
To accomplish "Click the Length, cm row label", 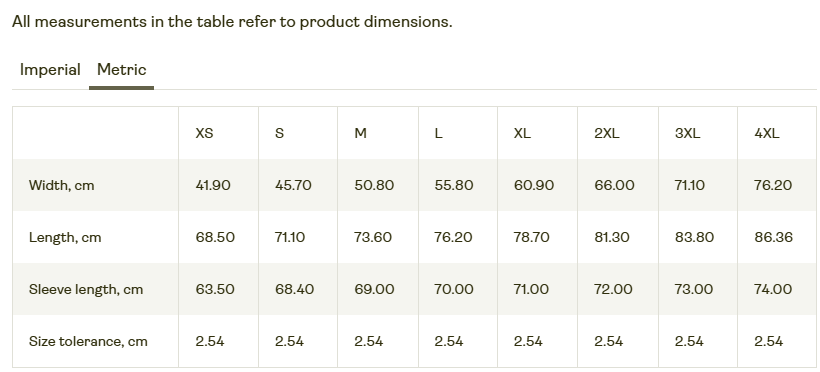I will click(x=65, y=238).
